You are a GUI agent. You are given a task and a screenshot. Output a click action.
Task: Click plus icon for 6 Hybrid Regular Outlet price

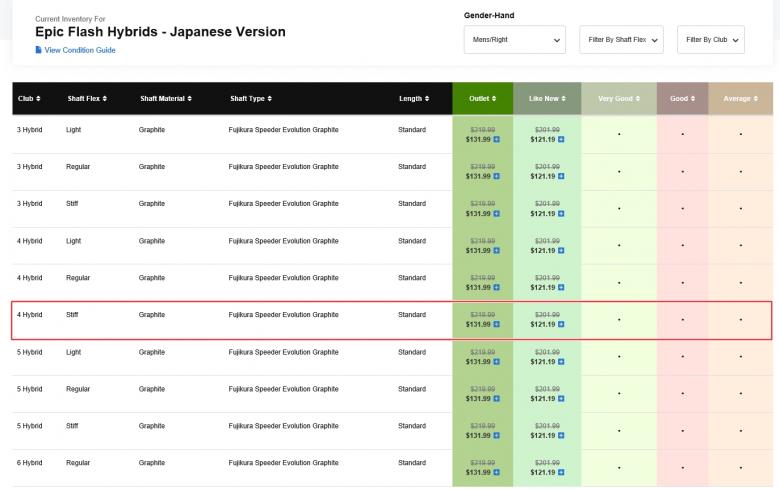[497, 472]
